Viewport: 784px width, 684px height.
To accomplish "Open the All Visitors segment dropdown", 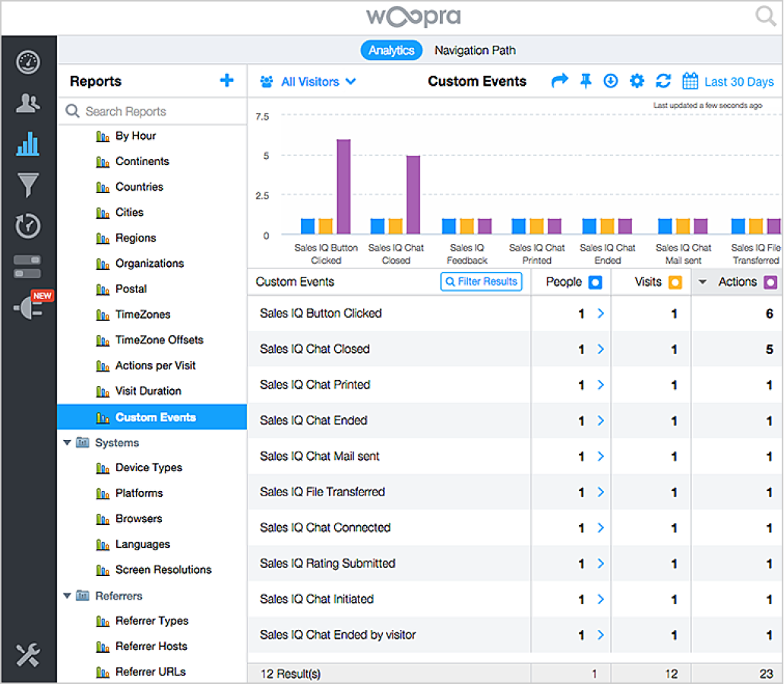I will (x=308, y=81).
